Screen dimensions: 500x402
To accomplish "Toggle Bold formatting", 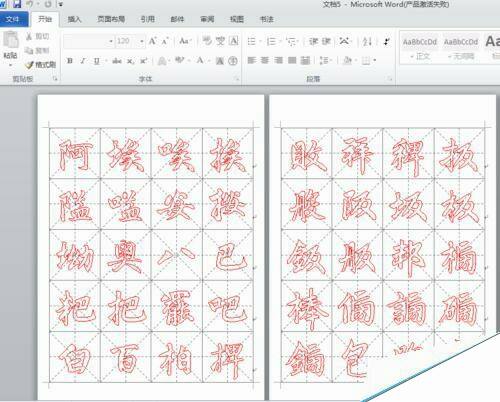I will 70,61.
